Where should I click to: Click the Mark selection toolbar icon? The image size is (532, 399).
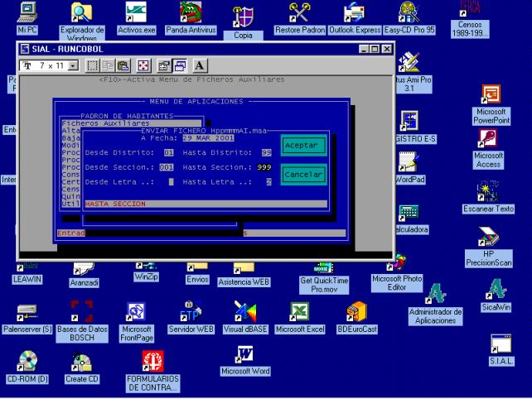pyautogui.click(x=92, y=65)
